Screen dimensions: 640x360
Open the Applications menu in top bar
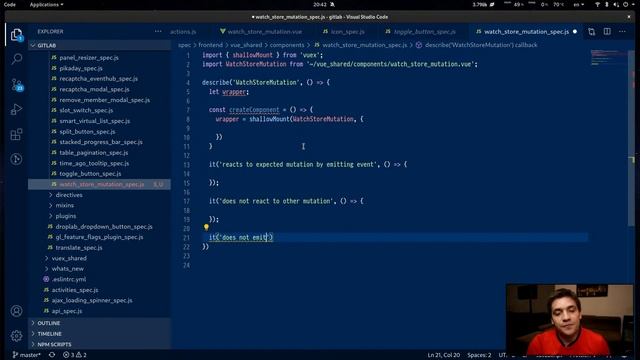click(x=46, y=4)
